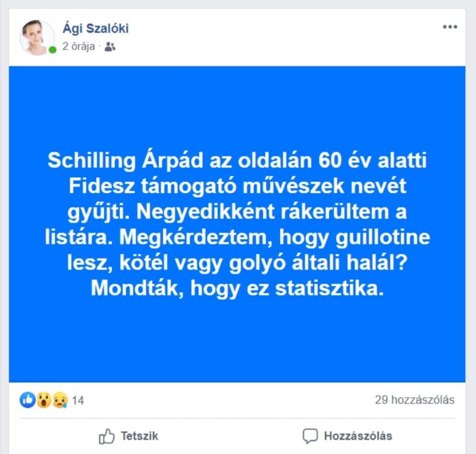The width and height of the screenshot is (476, 454).
Task: Click "Schilling Árpád" in the post text
Action: tap(125, 161)
